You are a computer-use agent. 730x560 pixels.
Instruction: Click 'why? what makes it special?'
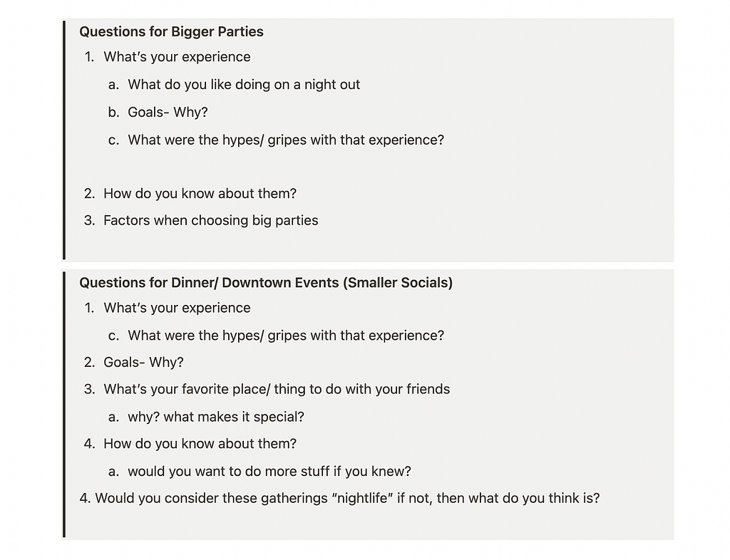click(216, 417)
